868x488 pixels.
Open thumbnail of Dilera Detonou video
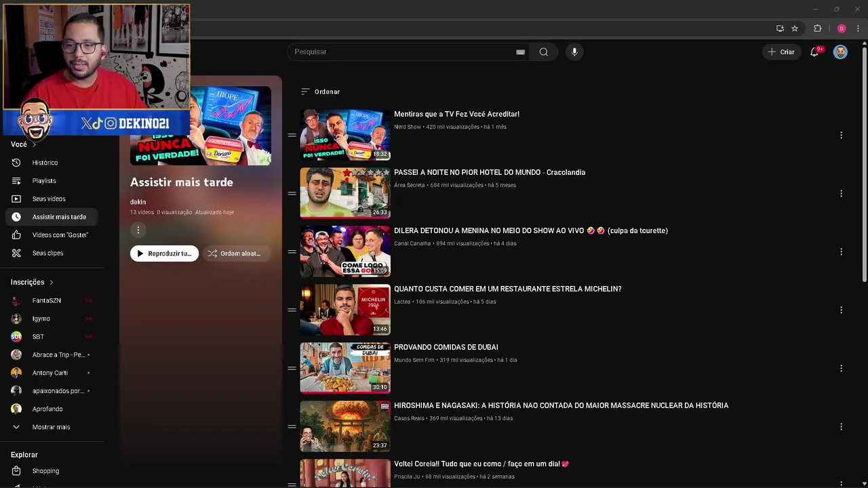[345, 251]
